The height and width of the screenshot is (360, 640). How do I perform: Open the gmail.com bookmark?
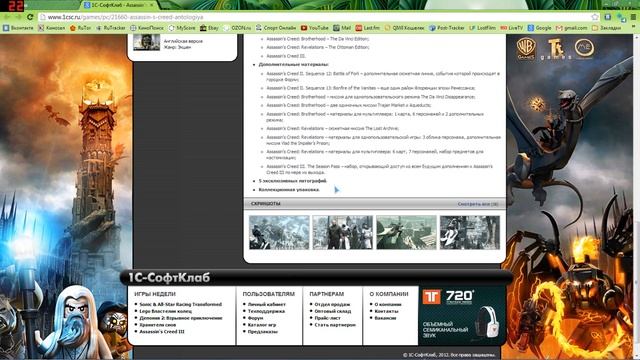coord(572,28)
